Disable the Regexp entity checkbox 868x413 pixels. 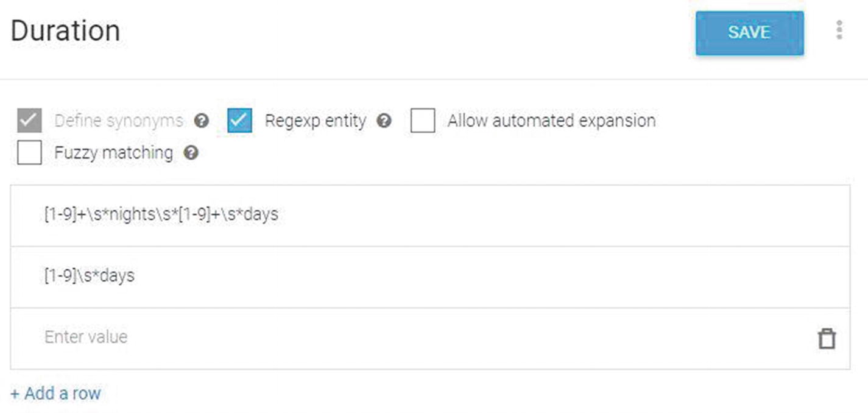coord(239,121)
